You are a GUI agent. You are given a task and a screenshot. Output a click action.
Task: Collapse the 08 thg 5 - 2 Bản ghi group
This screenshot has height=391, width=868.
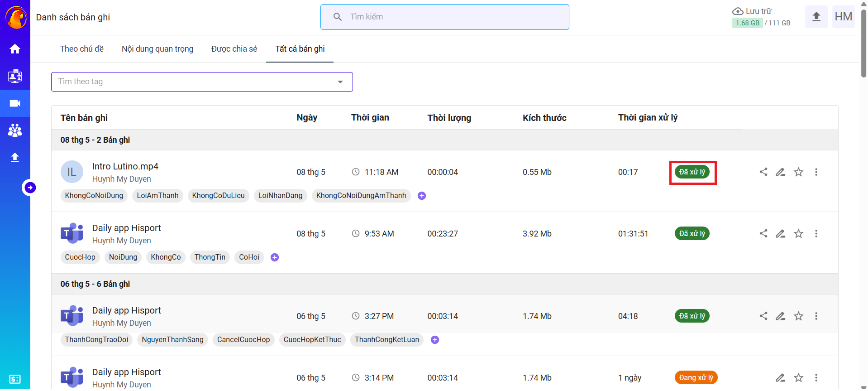click(x=445, y=140)
